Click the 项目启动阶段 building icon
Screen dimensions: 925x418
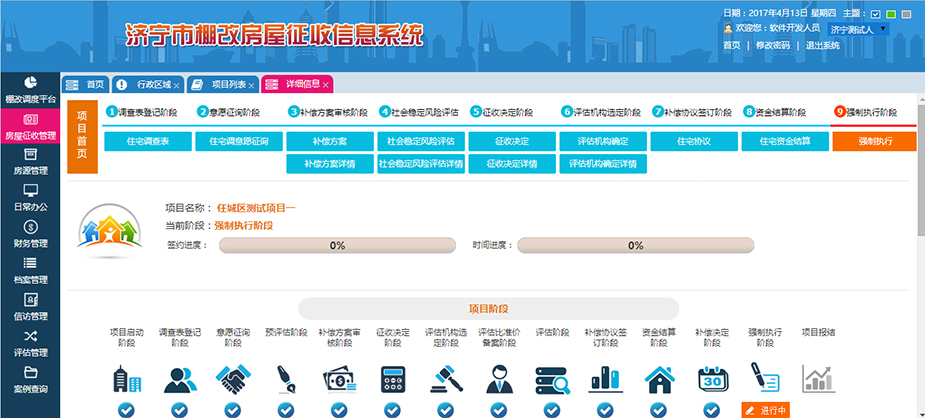click(127, 380)
